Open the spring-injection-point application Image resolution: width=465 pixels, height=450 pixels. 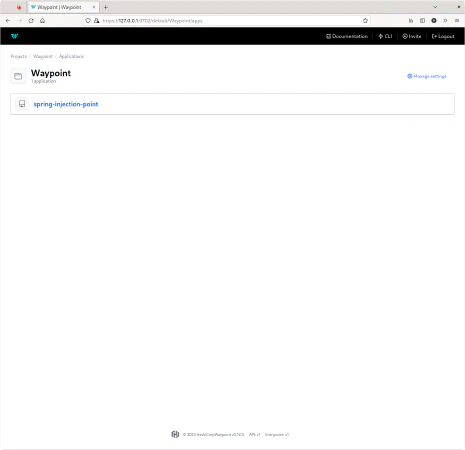66,104
